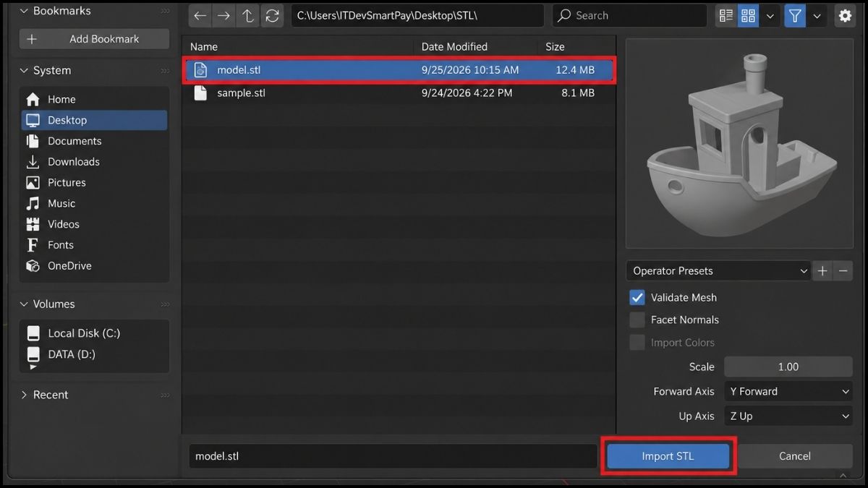Enable the Facet Normals checkbox
This screenshot has height=488, width=868.
coord(637,320)
